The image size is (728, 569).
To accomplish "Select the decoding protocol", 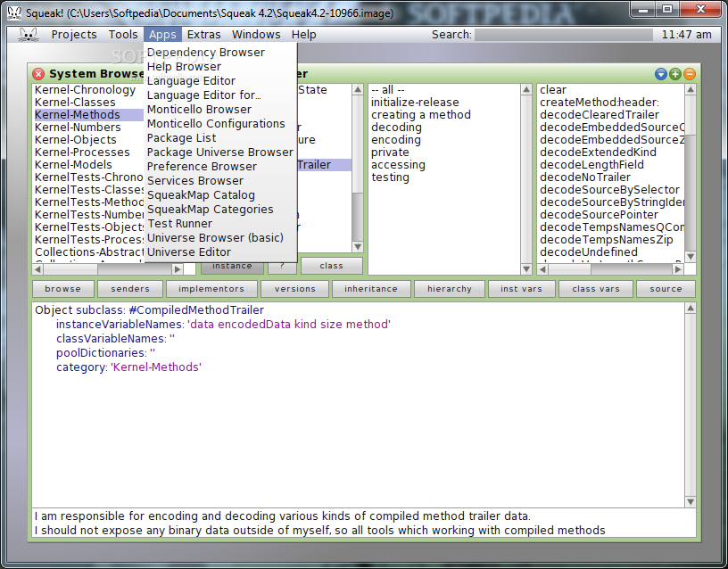I will (x=396, y=128).
